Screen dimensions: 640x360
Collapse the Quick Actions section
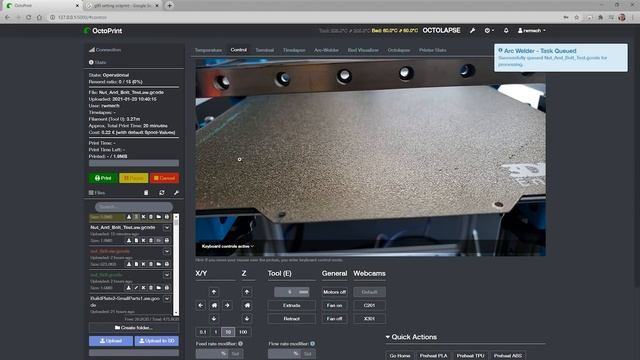click(411, 337)
